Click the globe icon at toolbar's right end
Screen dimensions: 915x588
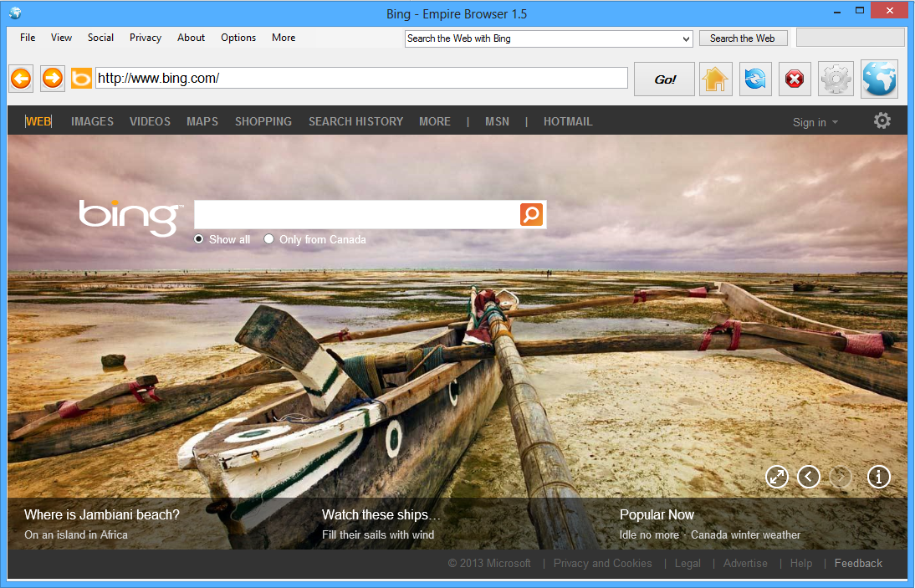pos(879,78)
